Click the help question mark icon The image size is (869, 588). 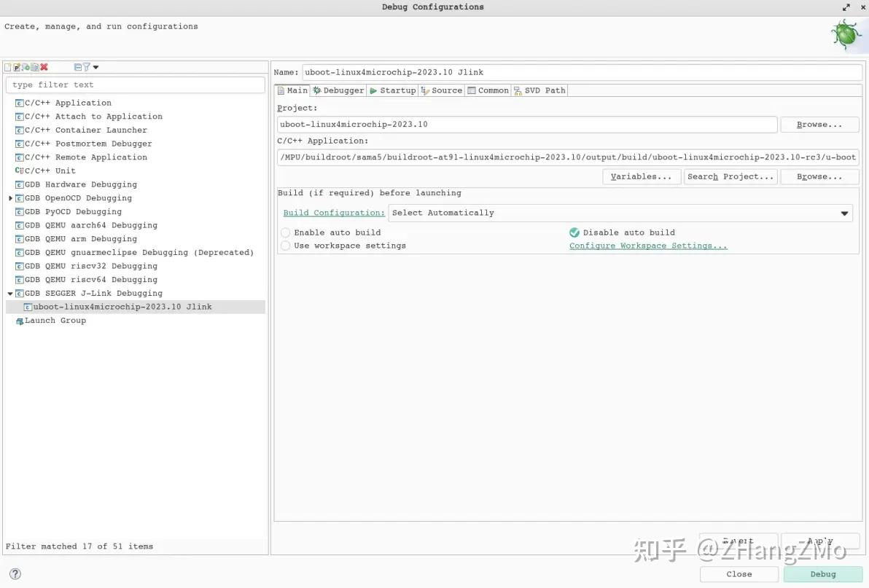(15, 573)
